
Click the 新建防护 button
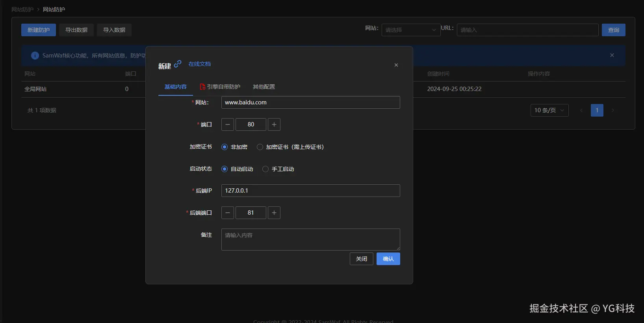point(39,30)
